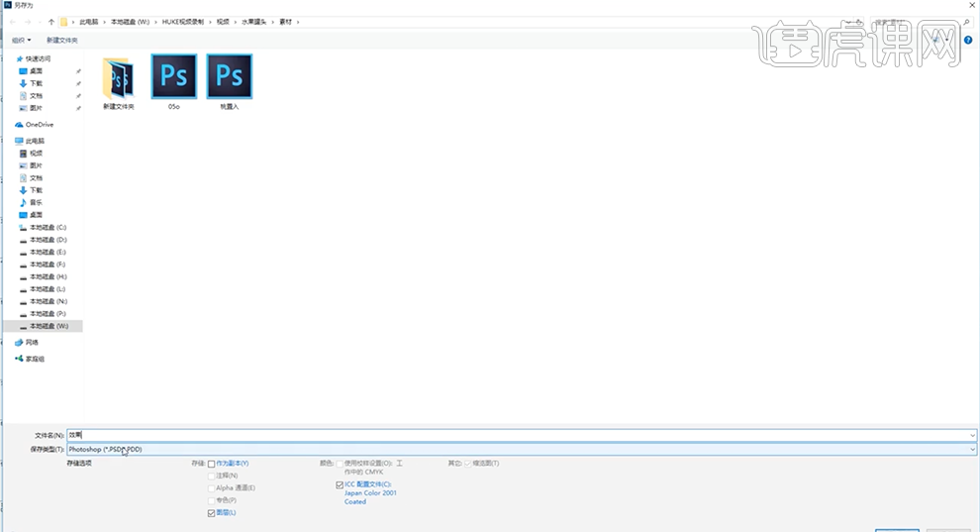Toggle 使用校样设置 proof setup checkbox
980x532 pixels.
tap(340, 464)
